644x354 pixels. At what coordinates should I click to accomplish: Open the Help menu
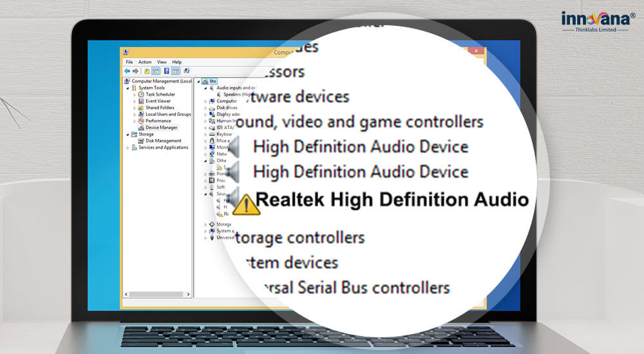click(x=177, y=62)
